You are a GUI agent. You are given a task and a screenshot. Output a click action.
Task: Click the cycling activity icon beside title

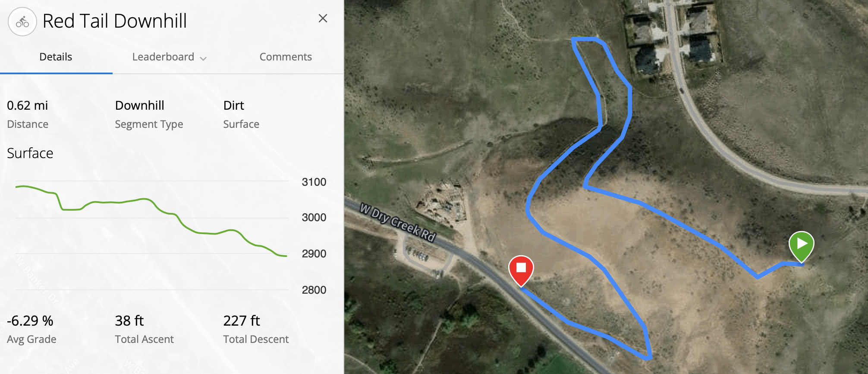22,22
